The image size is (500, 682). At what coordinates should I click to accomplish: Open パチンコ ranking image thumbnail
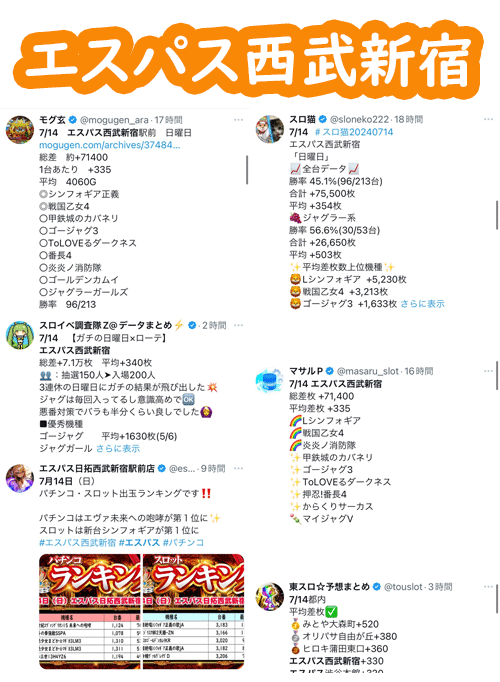[x=90, y=612]
